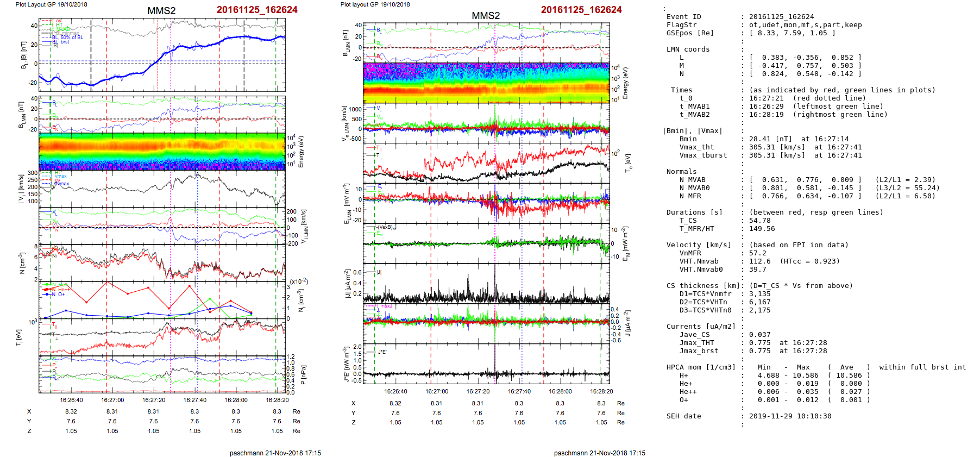Select the ion energy spectrogram in left plot
This screenshot has height=457, width=980.
[162, 151]
